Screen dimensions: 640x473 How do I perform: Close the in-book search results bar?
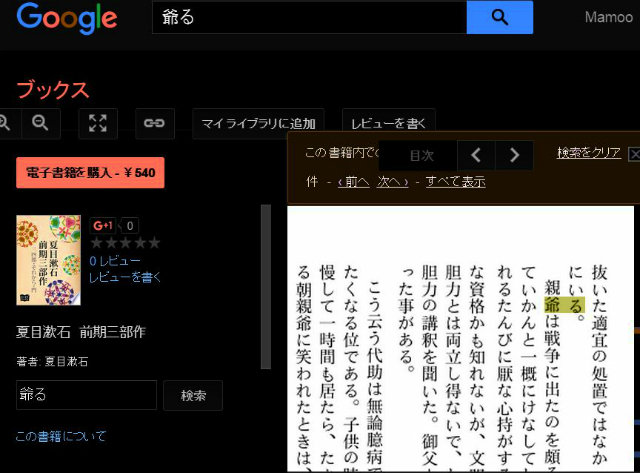click(633, 154)
